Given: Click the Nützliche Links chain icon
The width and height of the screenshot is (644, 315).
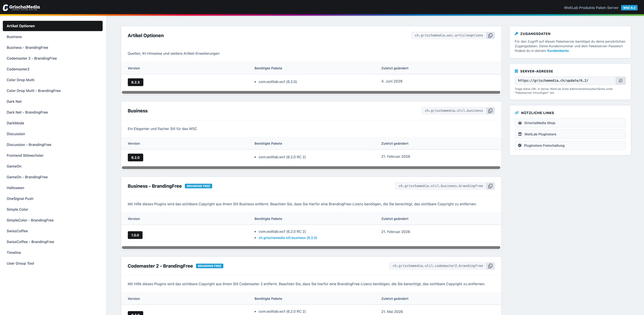Looking at the screenshot, I should (517, 113).
